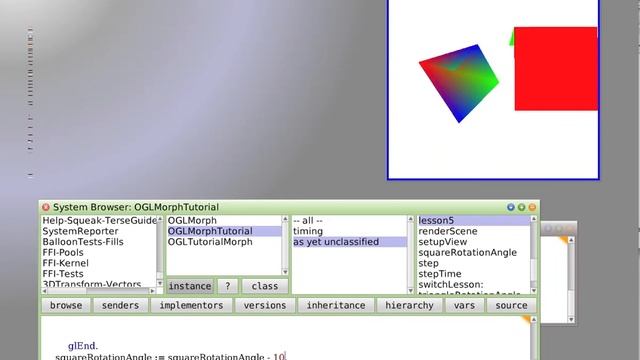The width and height of the screenshot is (640, 360).
Task: Click class list scroll up arrow
Action: (285, 219)
